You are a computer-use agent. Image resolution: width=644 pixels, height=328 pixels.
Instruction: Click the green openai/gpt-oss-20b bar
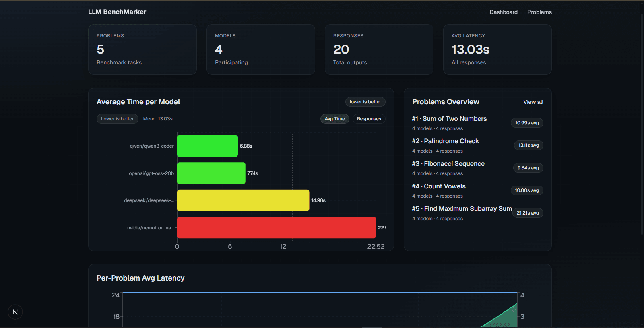point(211,173)
